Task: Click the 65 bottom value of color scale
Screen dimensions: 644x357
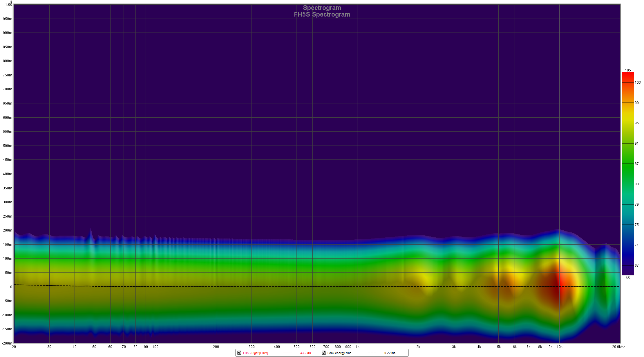Action: tap(628, 278)
